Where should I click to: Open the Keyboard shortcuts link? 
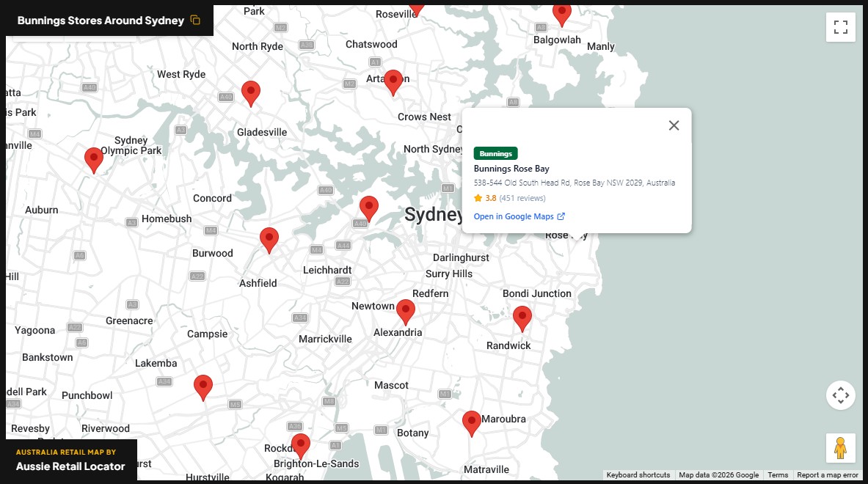(x=638, y=474)
